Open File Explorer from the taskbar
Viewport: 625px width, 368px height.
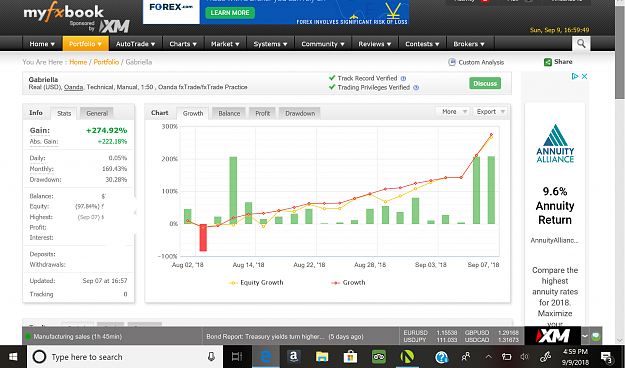coord(322,357)
